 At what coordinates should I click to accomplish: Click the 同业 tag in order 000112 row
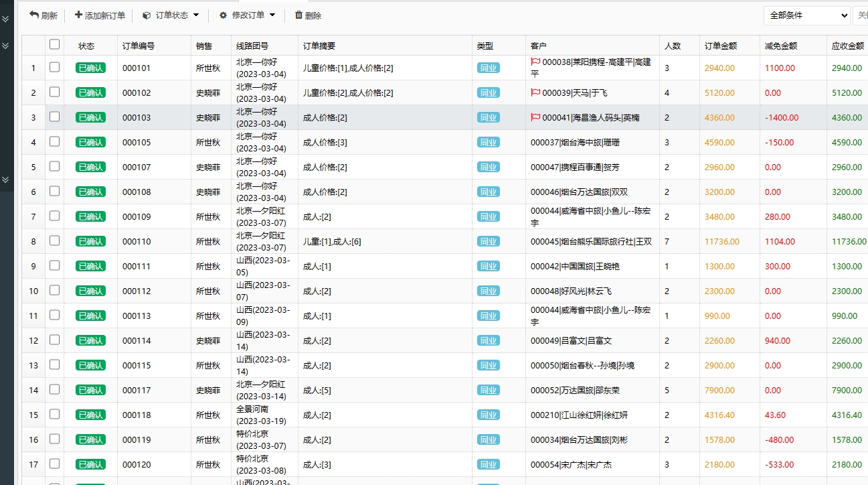click(x=489, y=291)
